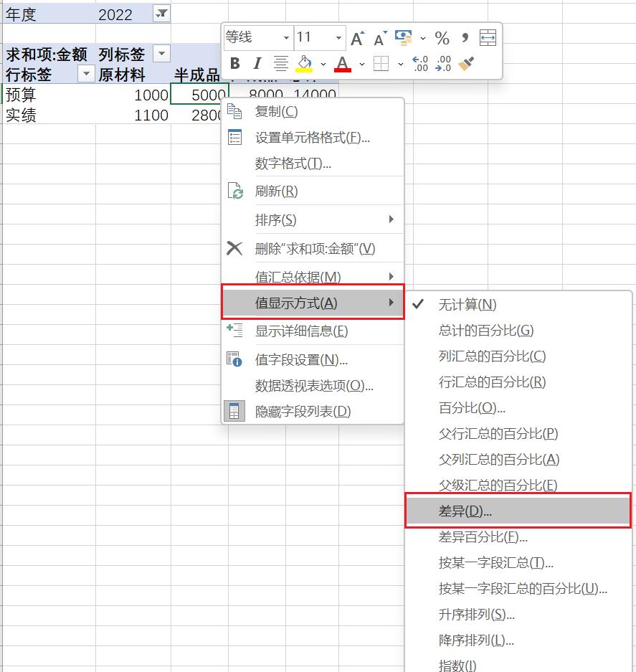Click the format cells icon beside 设置单元格格式
Viewport: 636px width, 672px height.
click(234, 137)
